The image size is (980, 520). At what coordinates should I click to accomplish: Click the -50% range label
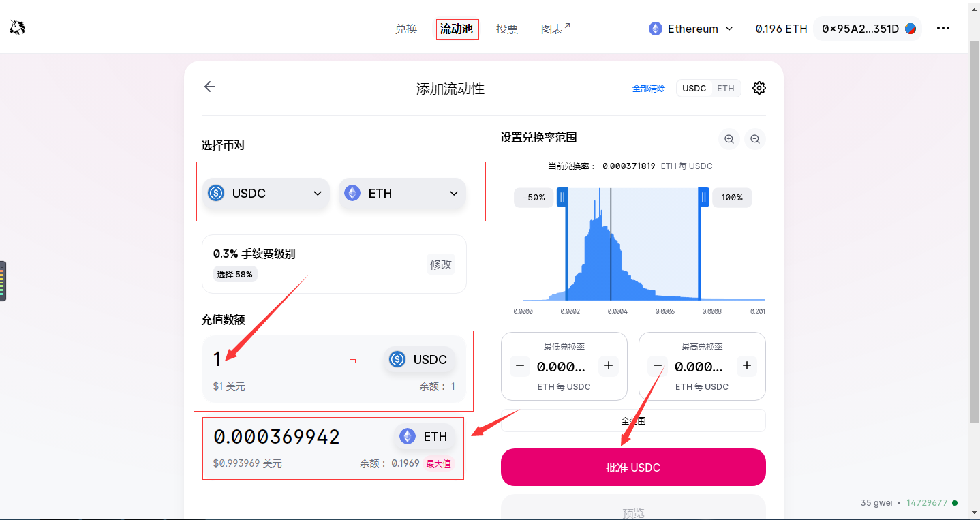click(x=534, y=198)
